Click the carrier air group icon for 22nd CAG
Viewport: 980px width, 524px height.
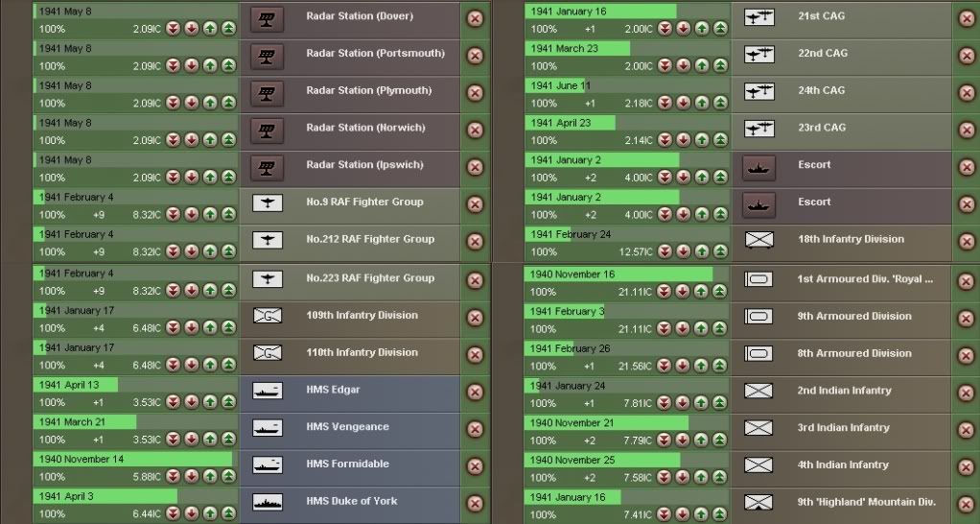(759, 55)
